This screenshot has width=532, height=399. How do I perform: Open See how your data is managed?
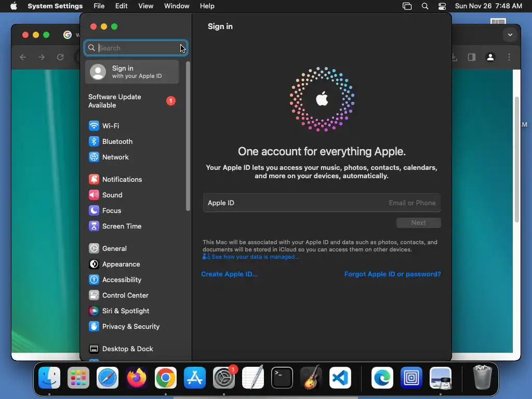pyautogui.click(x=251, y=257)
